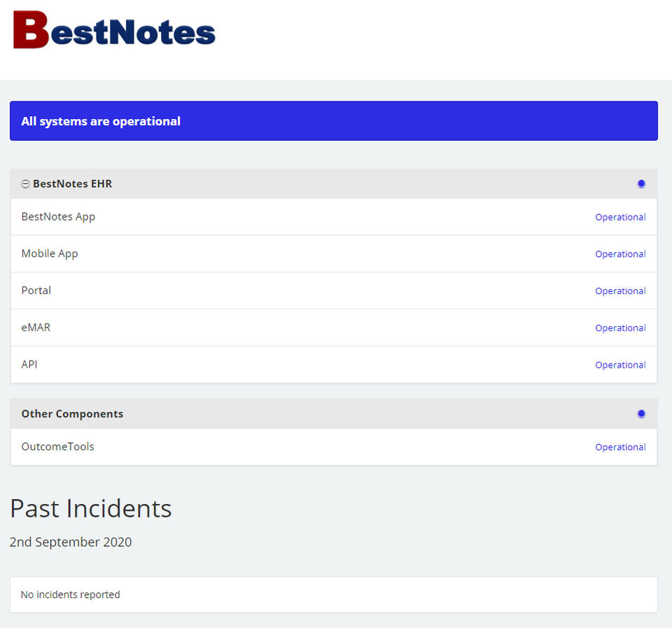672x628 pixels.
Task: Click Operational status for Portal
Action: [620, 291]
